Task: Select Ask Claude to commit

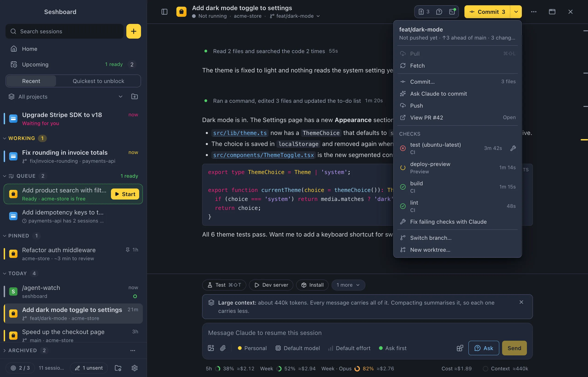Action: coord(457,94)
